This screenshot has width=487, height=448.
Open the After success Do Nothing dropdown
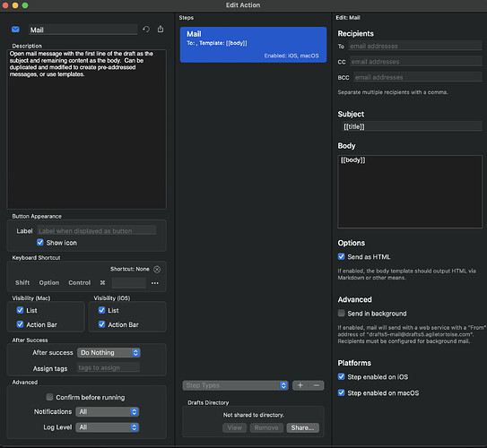109,352
